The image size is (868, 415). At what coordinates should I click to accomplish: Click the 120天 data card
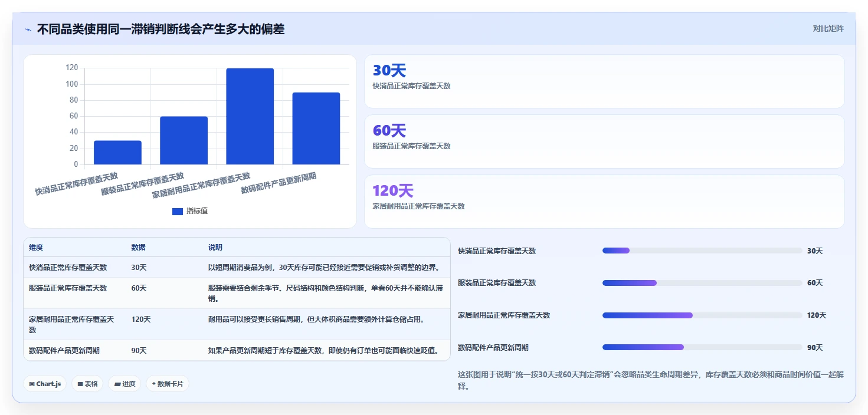(x=604, y=202)
